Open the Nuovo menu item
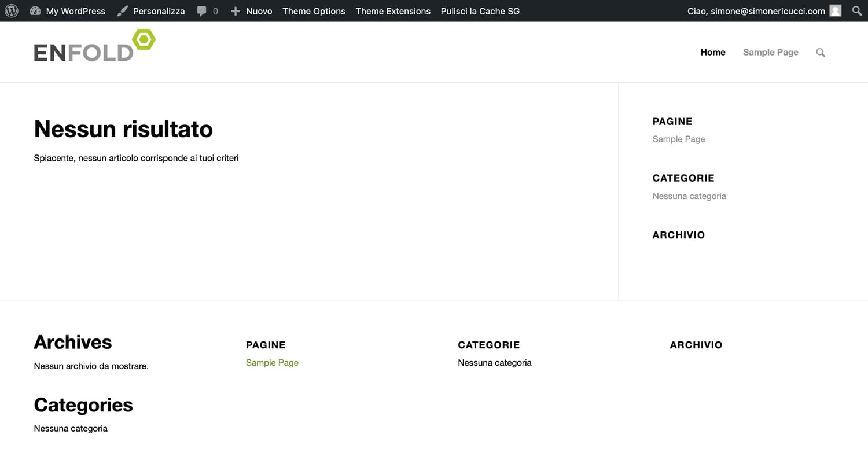The width and height of the screenshot is (868, 460). point(259,11)
